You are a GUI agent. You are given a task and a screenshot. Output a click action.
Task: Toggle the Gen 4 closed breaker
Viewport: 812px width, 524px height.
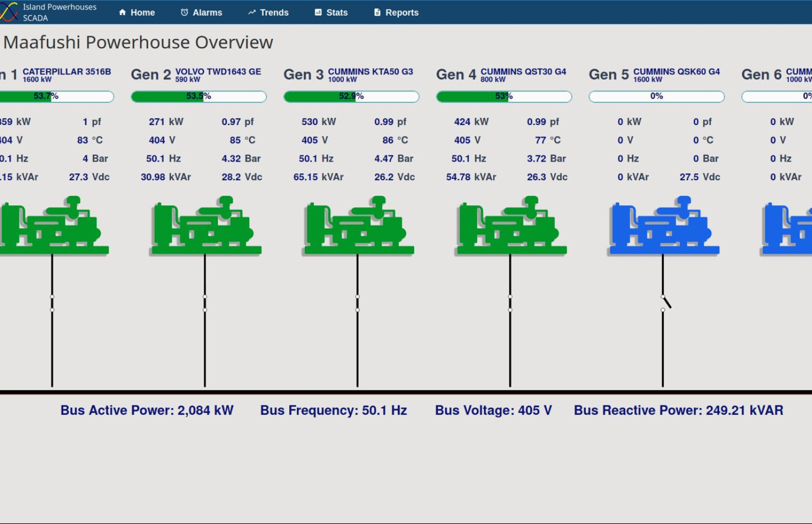coord(510,303)
